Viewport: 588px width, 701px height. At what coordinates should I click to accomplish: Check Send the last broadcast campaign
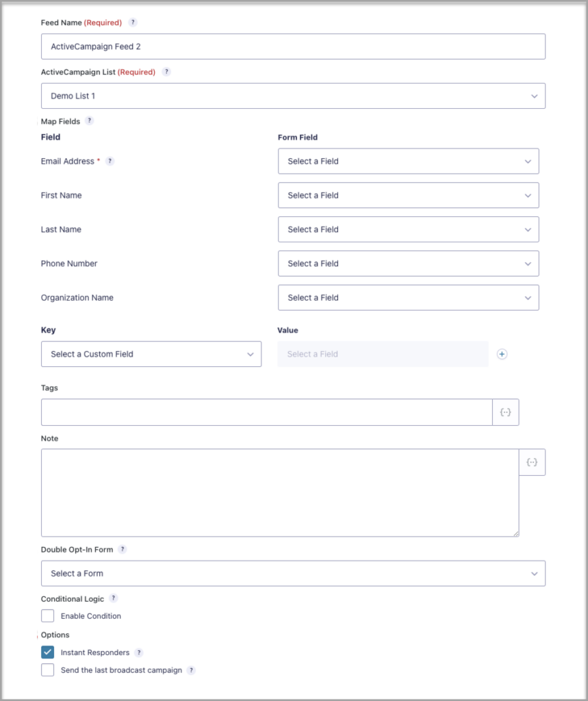[x=47, y=670]
